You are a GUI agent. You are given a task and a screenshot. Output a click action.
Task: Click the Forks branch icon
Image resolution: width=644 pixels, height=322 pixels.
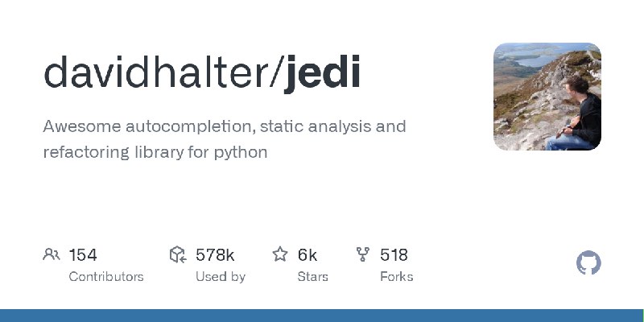coord(363,254)
